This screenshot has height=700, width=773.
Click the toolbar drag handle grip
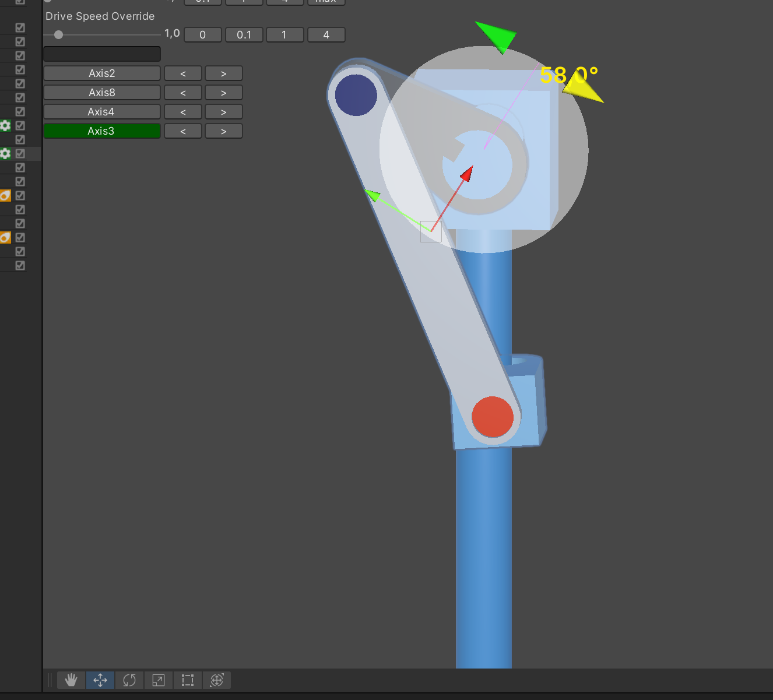click(x=50, y=680)
